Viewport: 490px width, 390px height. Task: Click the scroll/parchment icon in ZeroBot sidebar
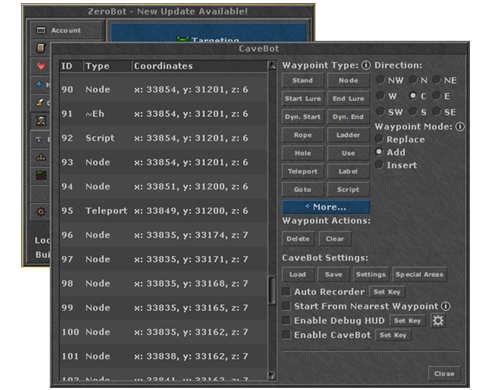click(x=41, y=48)
